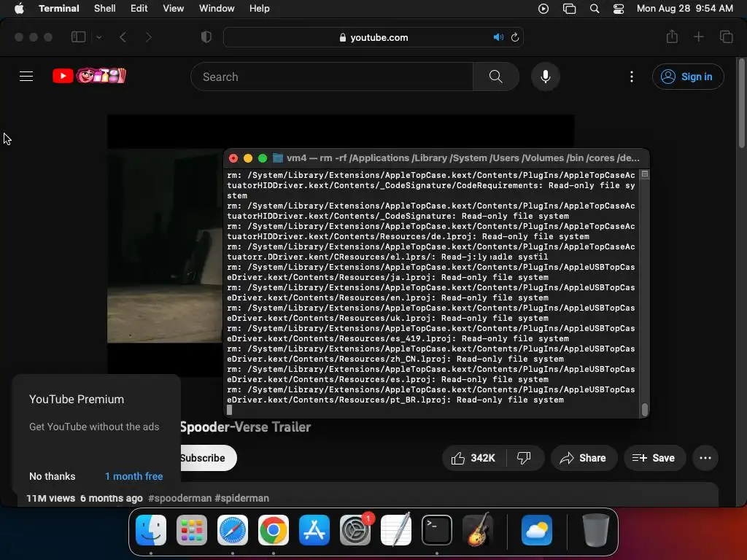Screen dimensions: 747x560
Task: Open the Help menu
Action: click(x=260, y=9)
